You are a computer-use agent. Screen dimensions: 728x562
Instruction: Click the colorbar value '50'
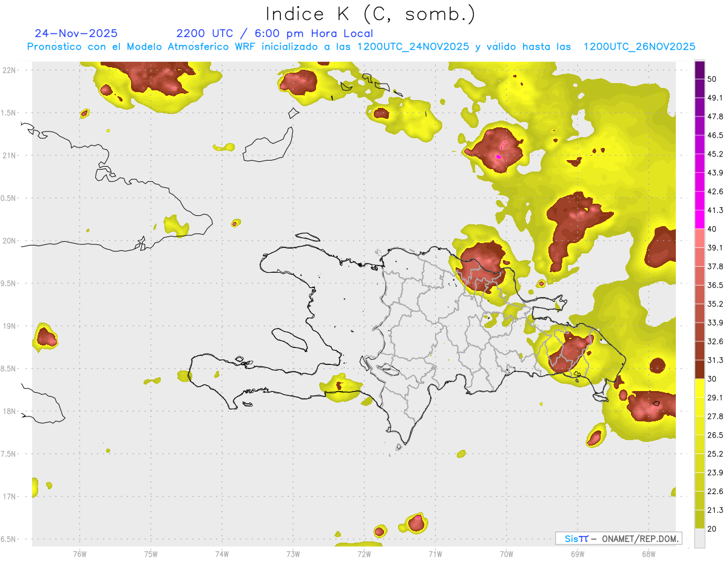(712, 79)
